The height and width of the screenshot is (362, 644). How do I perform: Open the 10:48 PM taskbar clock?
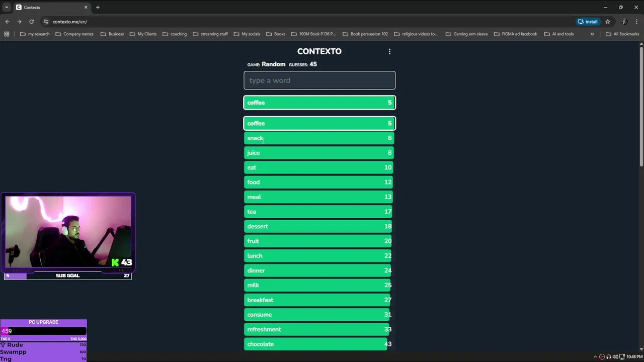pyautogui.click(x=634, y=357)
